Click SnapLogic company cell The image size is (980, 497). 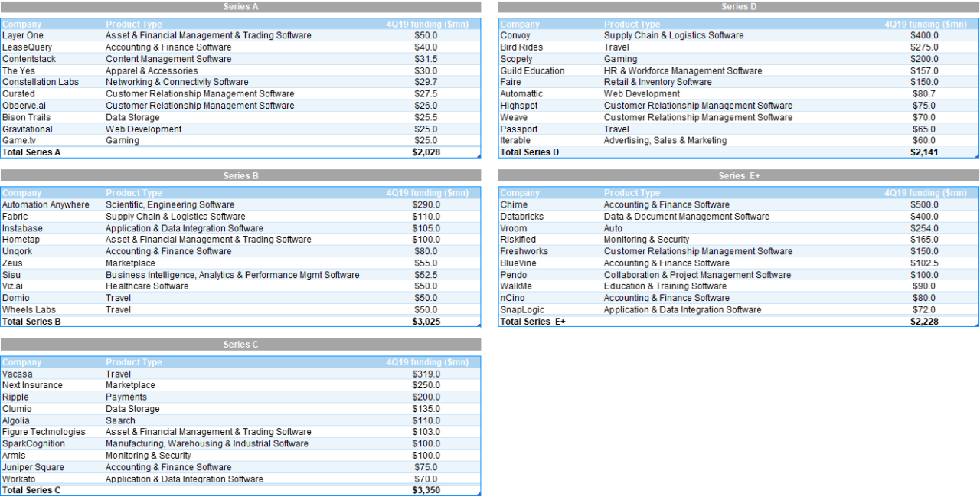coord(522,310)
